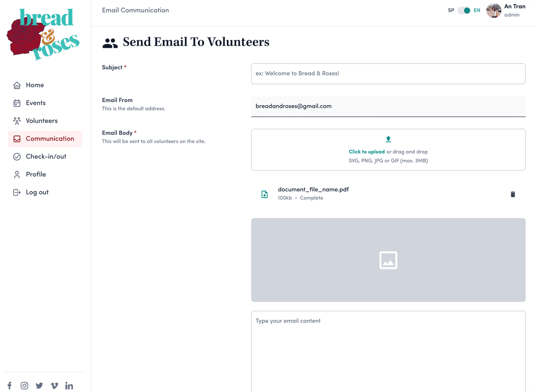
Task: Click the LinkedIn icon
Action: pyautogui.click(x=69, y=385)
